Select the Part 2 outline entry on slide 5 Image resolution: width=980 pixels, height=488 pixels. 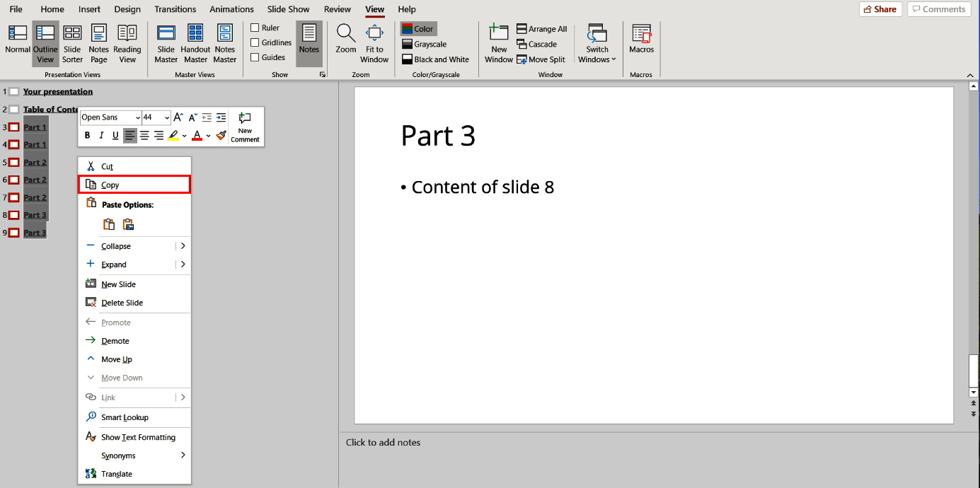pyautogui.click(x=34, y=162)
